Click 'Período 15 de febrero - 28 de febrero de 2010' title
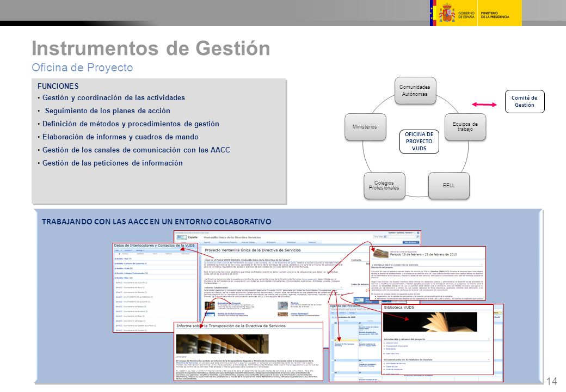 click(x=423, y=254)
